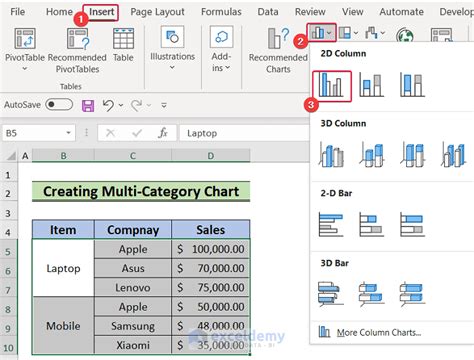Insert a Table from the ribbon
This screenshot has height=360, width=474.
click(x=123, y=45)
